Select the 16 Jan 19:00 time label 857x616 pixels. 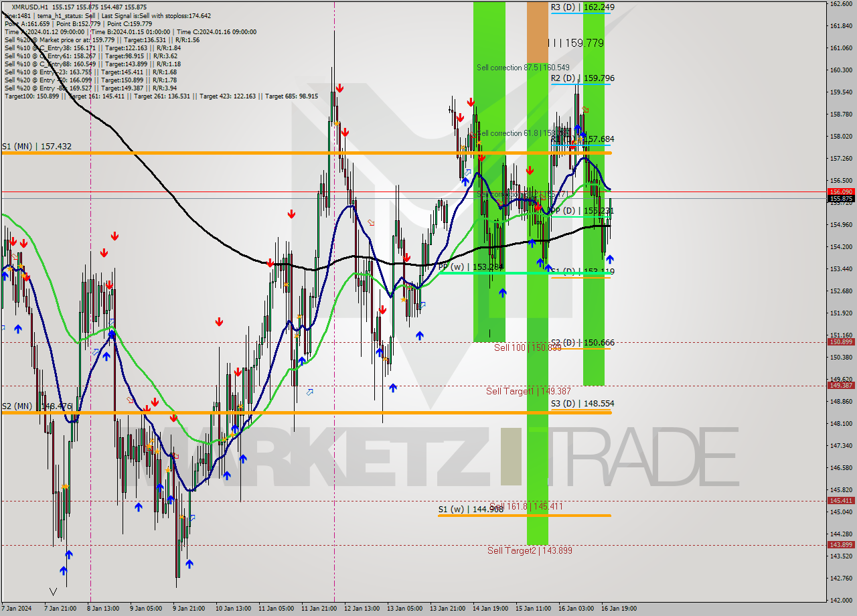[x=619, y=609]
